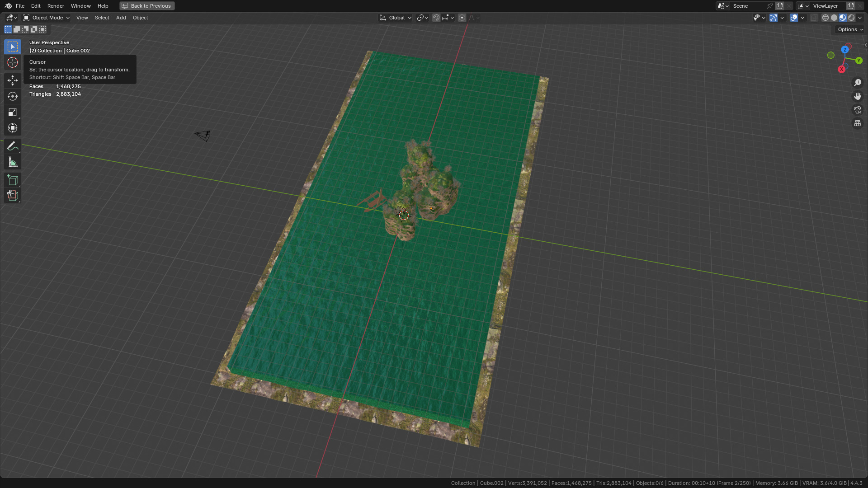Click the zoom magnifier viewport icon
The image size is (868, 488).
[858, 83]
